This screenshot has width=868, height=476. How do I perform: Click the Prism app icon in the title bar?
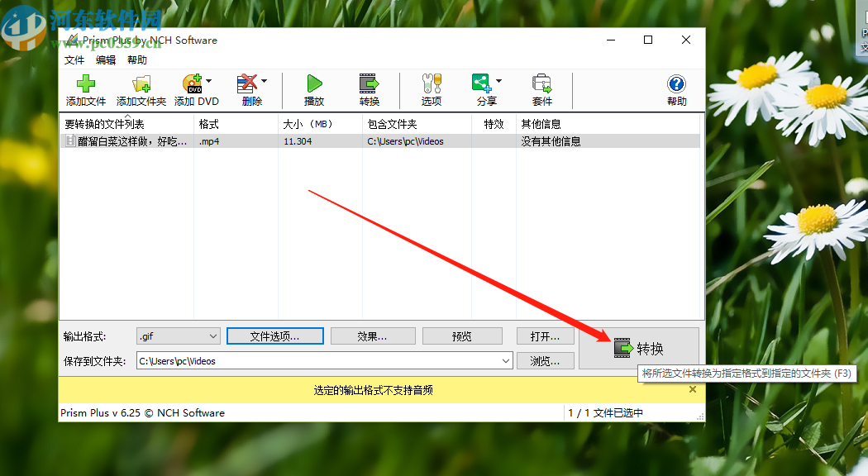(x=73, y=40)
